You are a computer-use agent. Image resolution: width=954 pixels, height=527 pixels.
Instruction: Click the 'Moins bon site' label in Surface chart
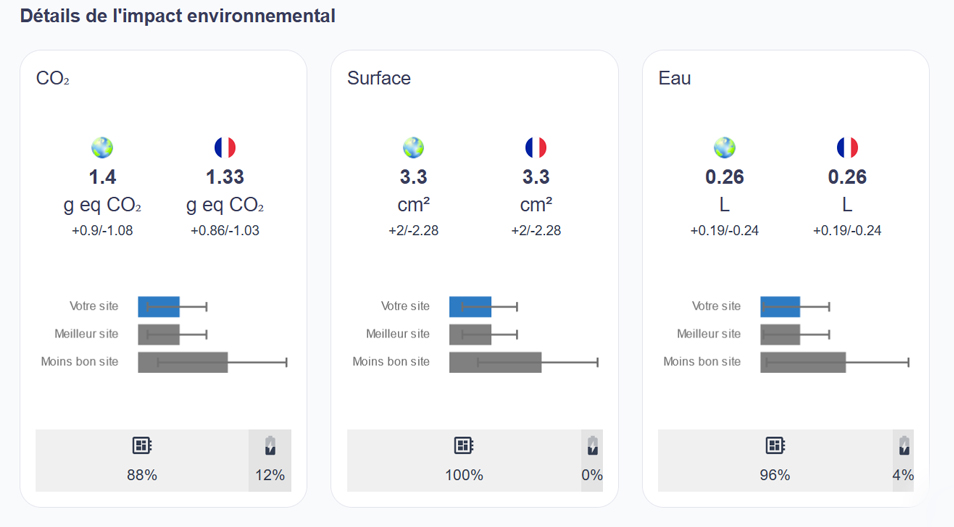click(x=391, y=362)
